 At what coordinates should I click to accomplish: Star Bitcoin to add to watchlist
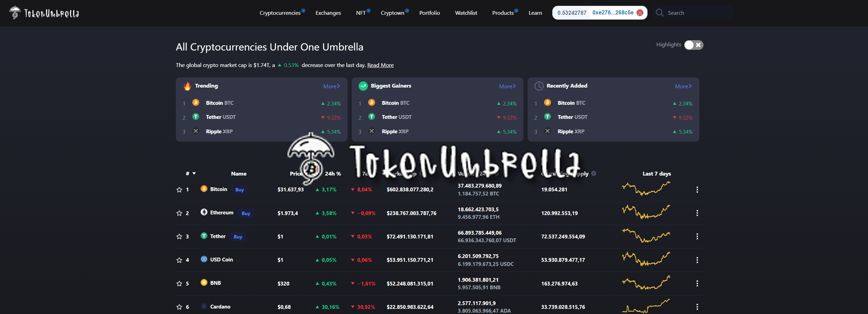pyautogui.click(x=179, y=190)
